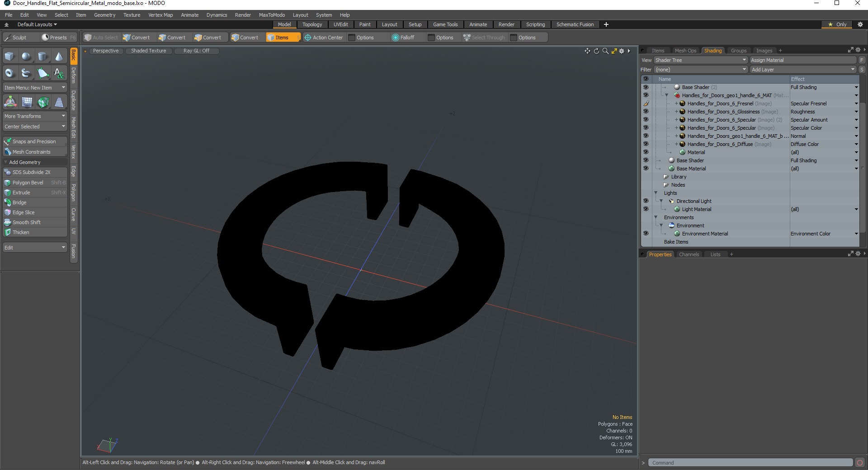Activate the green checkered cube tool
Screen dimensions: 868x470
click(x=42, y=102)
